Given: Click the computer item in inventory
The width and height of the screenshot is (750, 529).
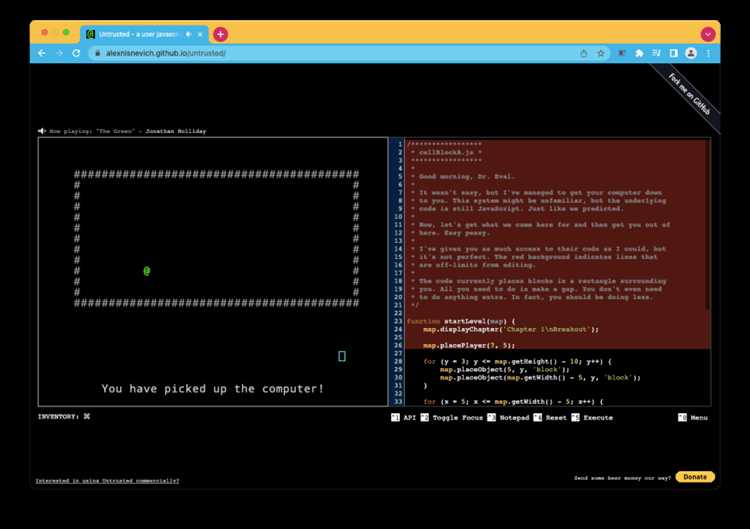Looking at the screenshot, I should click(x=87, y=417).
